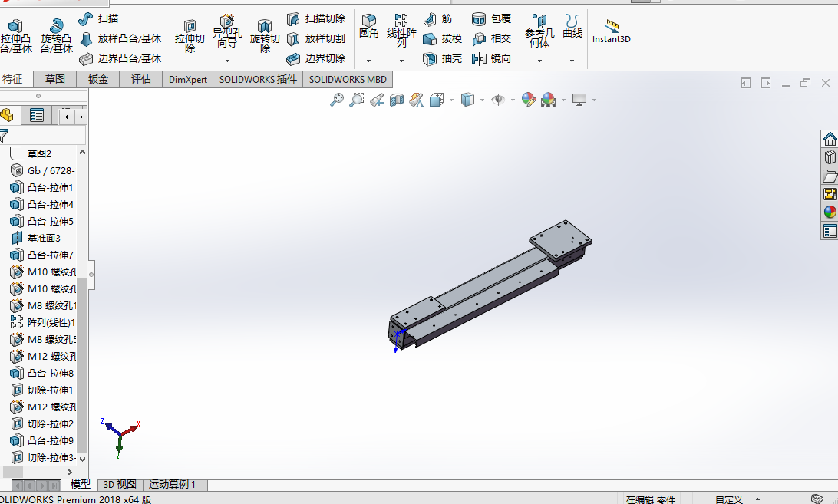The height and width of the screenshot is (504, 838).
Task: Open the Hole Wizard (异型孔向导) tool
Action: pos(227,32)
